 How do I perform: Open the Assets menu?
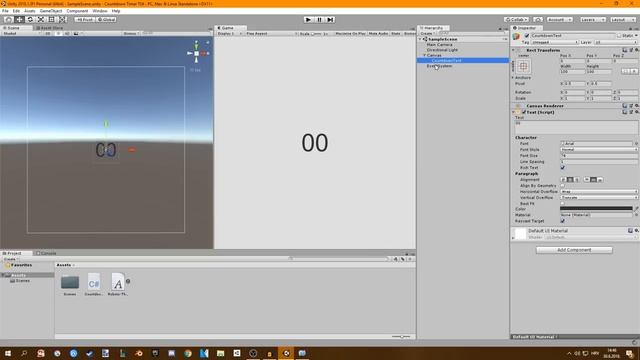30,11
